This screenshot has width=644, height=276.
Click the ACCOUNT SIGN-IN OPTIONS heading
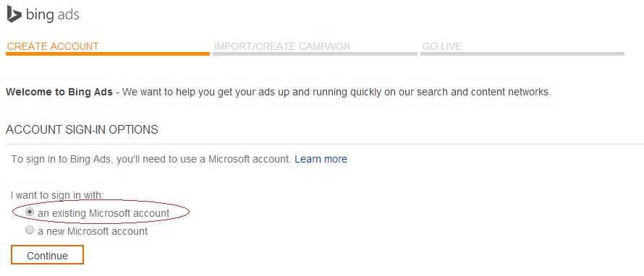coord(82,129)
